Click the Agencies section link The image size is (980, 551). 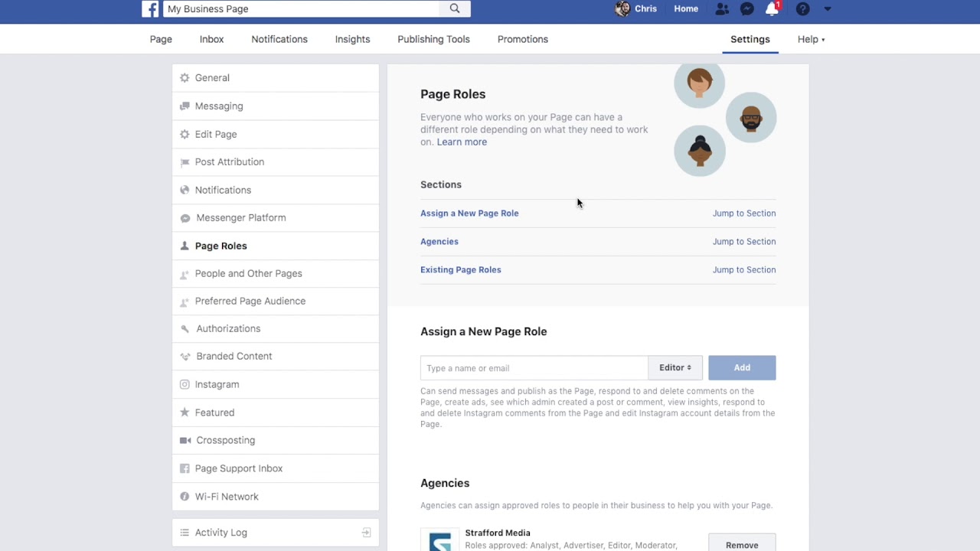click(x=439, y=242)
